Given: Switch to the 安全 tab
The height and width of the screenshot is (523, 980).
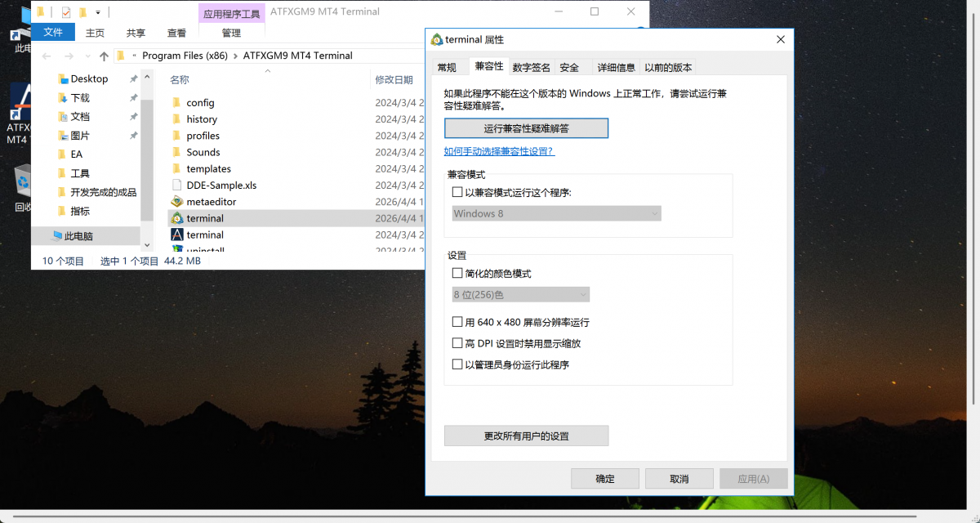Looking at the screenshot, I should 569,67.
